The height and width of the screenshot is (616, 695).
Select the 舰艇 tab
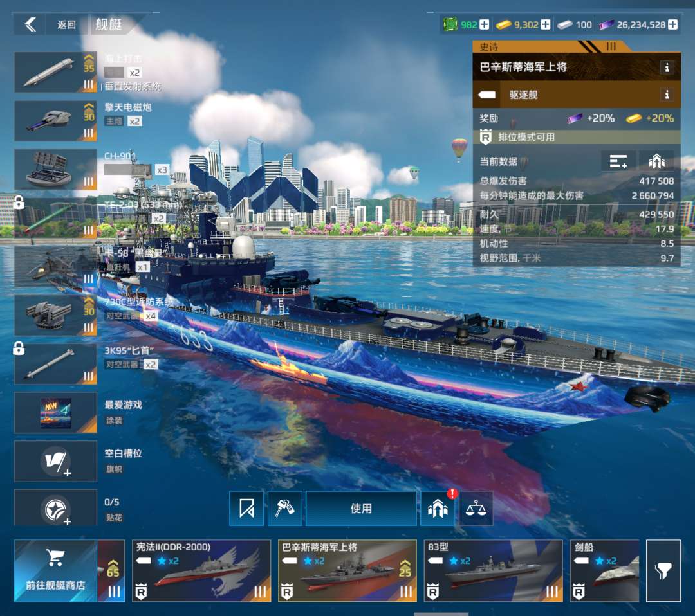tap(108, 25)
